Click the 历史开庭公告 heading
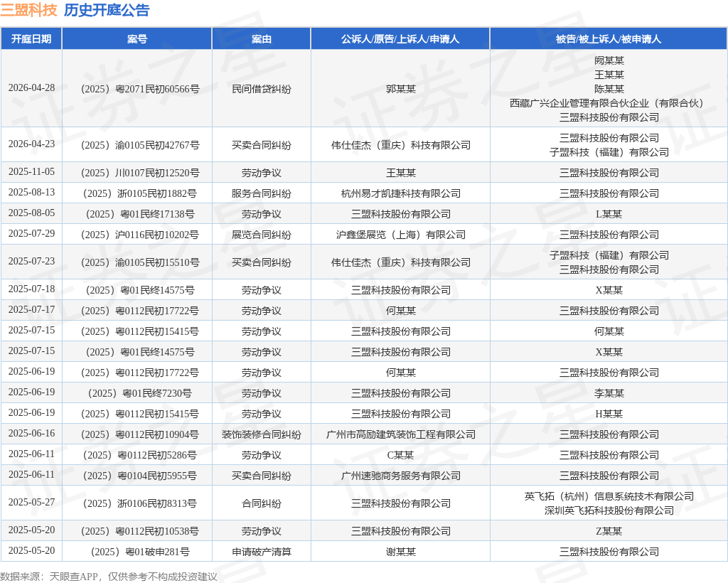 point(107,10)
